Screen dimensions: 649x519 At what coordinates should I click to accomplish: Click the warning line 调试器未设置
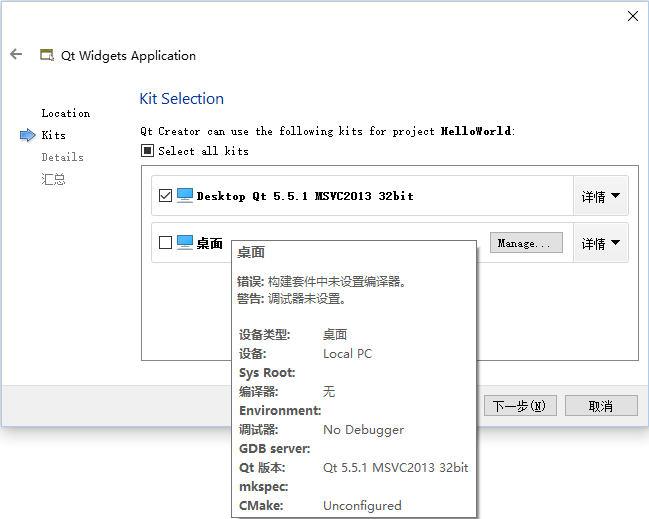coord(291,299)
